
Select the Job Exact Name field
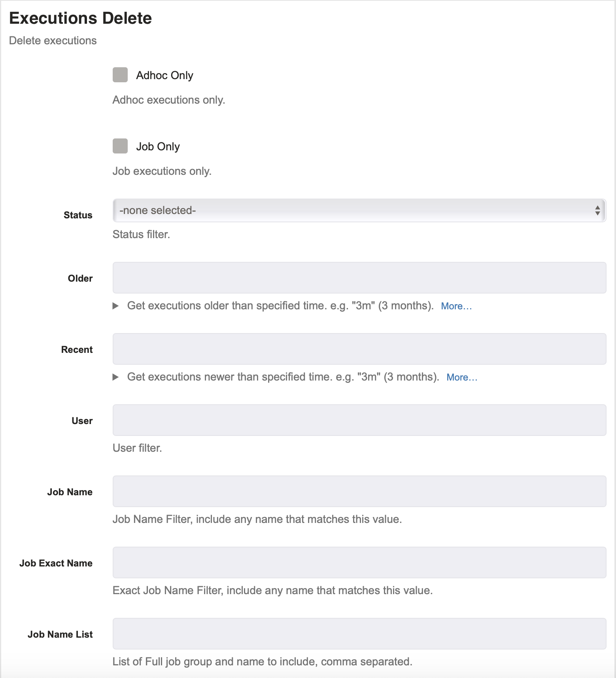(x=359, y=562)
